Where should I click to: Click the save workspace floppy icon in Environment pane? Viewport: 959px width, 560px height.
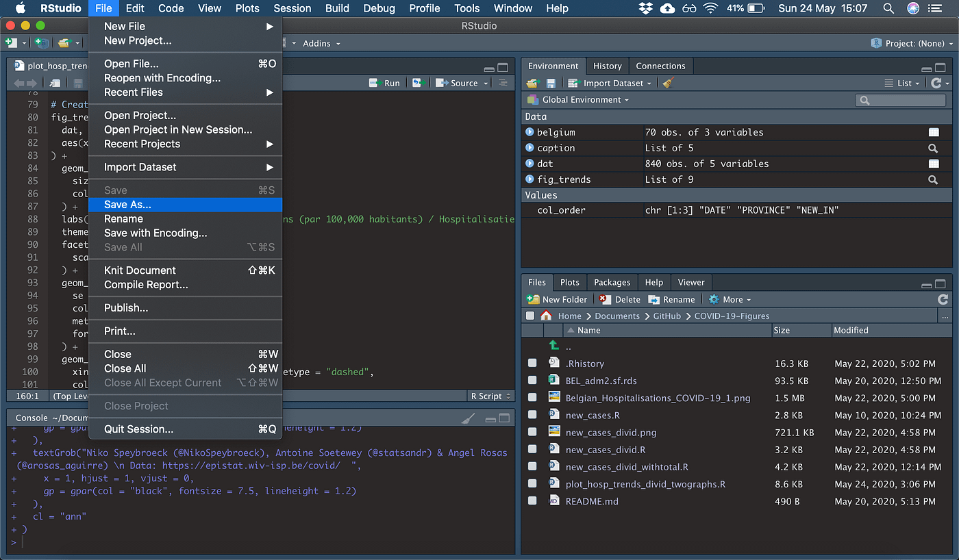(x=551, y=83)
